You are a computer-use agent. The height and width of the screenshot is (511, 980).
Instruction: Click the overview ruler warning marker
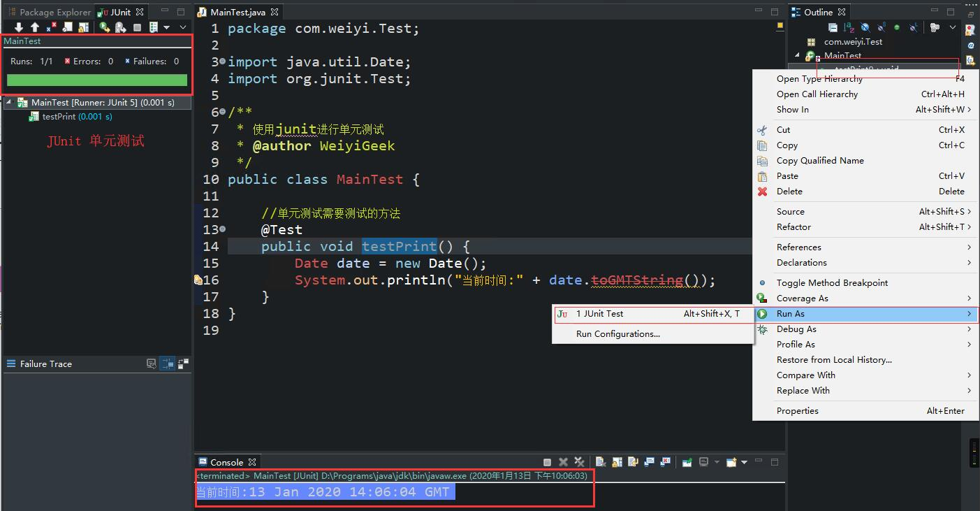(x=780, y=26)
